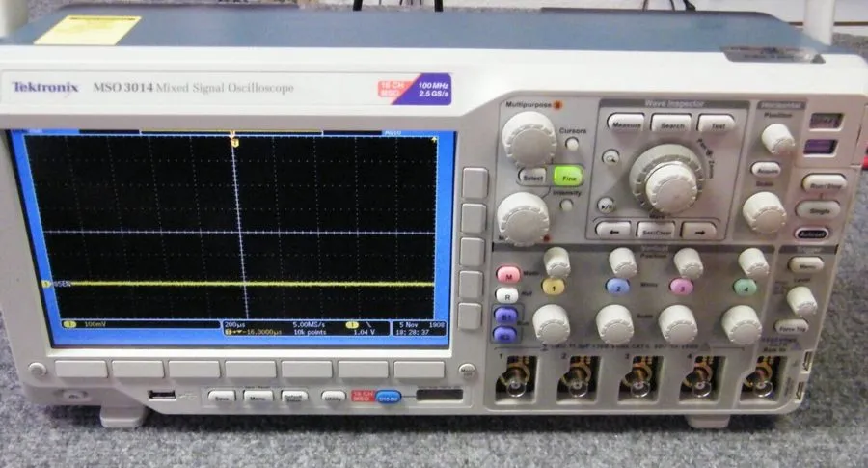Toggle acquisition with Run/Stop button
This screenshot has height=468, width=868.
(x=825, y=183)
